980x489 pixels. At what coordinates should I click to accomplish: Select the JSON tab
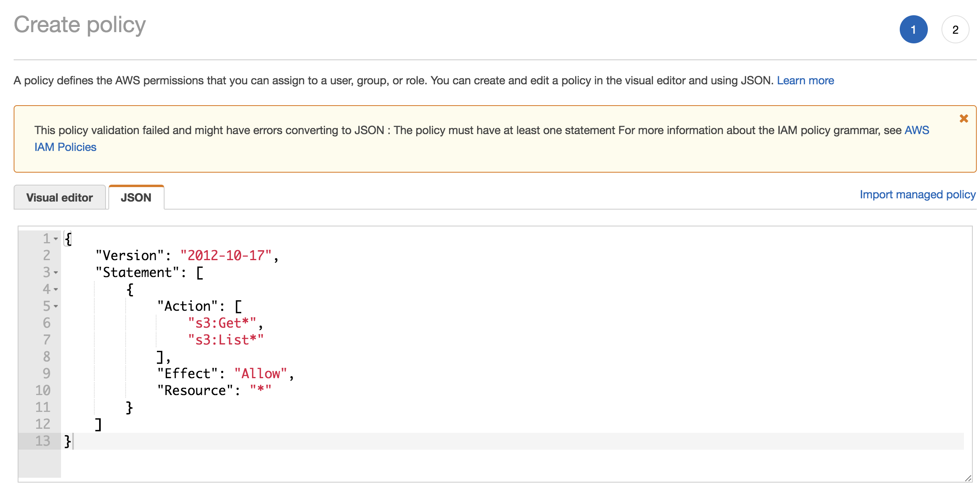pyautogui.click(x=136, y=198)
